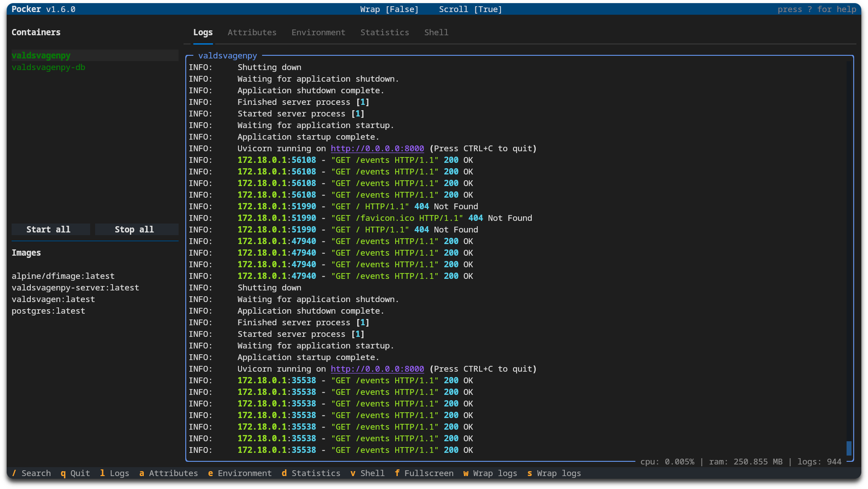This screenshot has width=868, height=489.
Task: Select the postgres:latest image
Action: (48, 311)
